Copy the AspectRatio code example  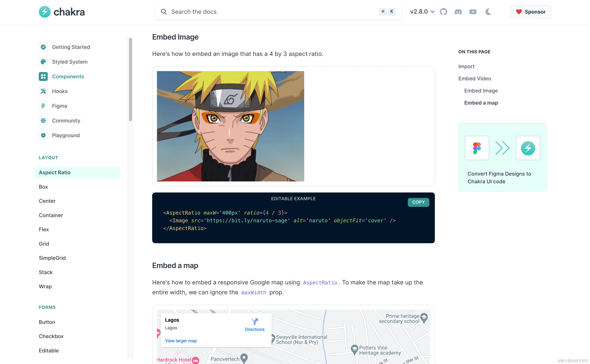tap(418, 202)
